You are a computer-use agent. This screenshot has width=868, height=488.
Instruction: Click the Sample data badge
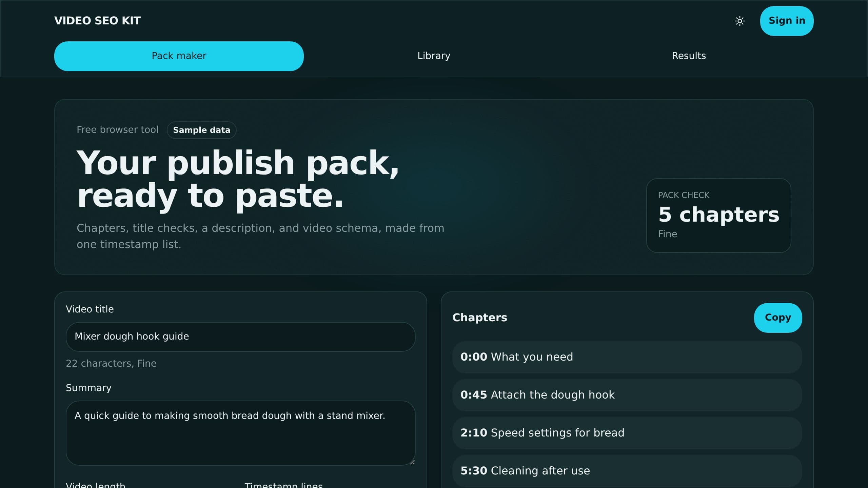(201, 130)
